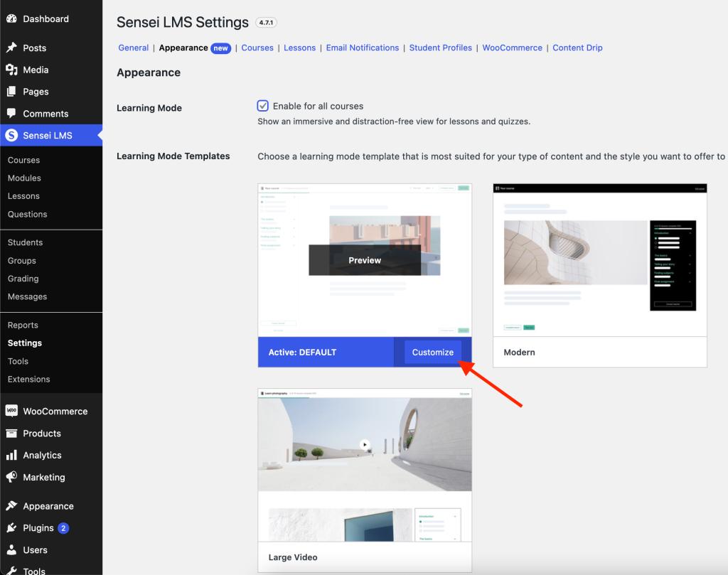Open the General settings tab
The image size is (728, 575).
tap(133, 48)
